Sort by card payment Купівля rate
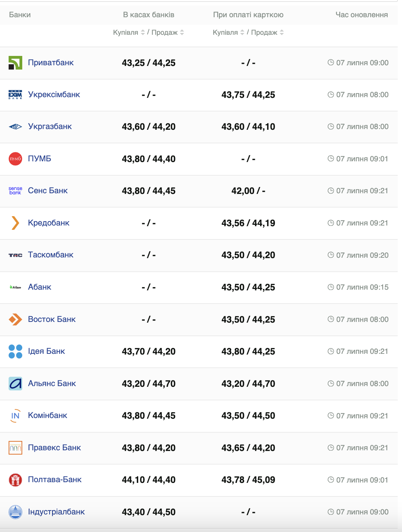 [x=242, y=33]
